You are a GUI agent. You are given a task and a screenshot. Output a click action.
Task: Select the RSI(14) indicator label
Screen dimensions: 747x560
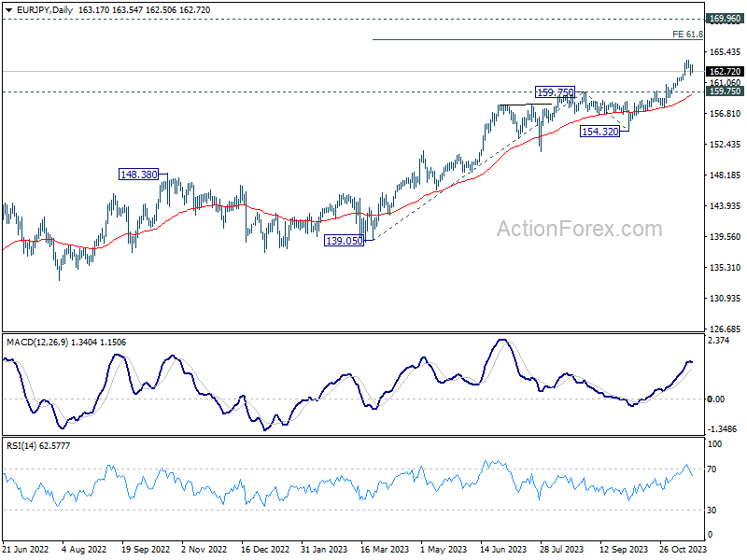[21, 446]
